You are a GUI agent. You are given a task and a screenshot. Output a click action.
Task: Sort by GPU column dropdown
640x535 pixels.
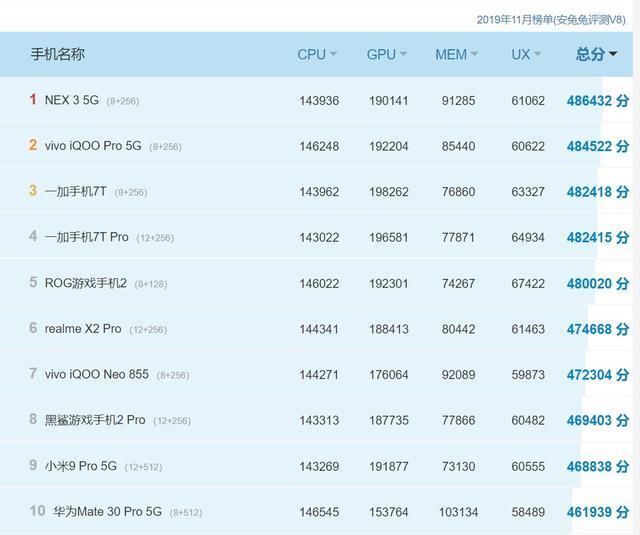pos(387,54)
